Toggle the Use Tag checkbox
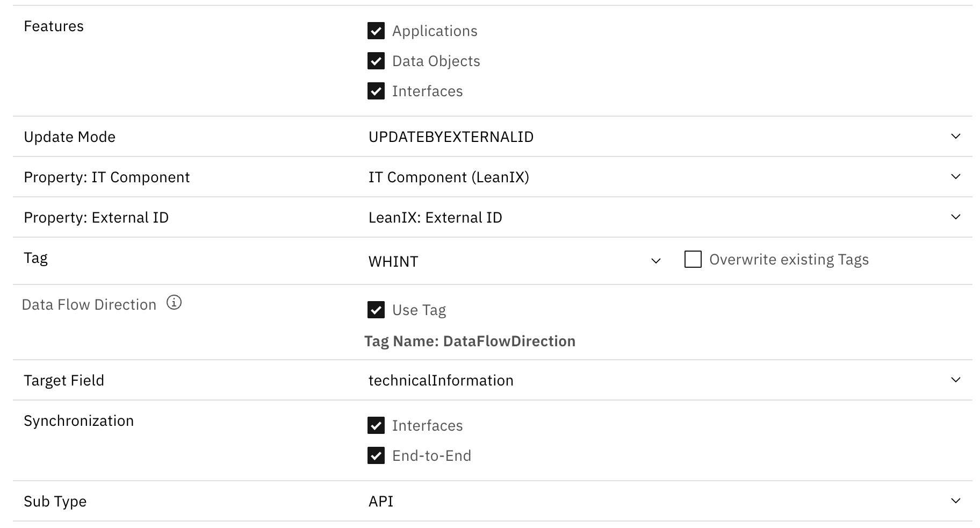This screenshot has height=528, width=980. point(376,310)
